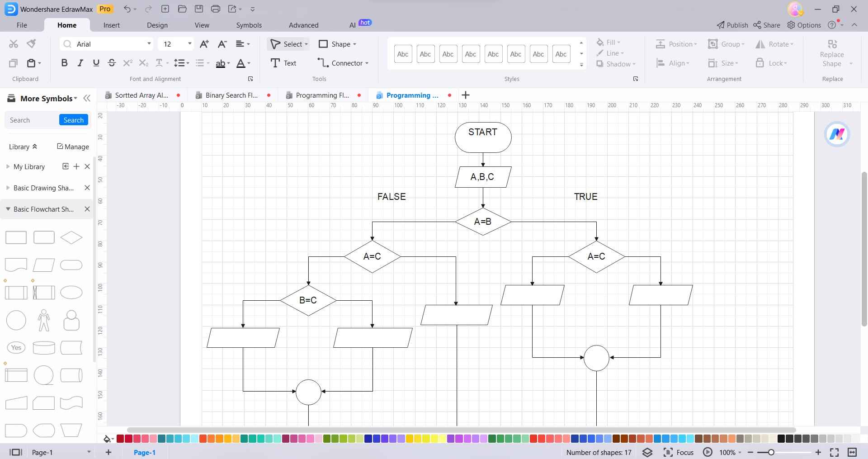The height and width of the screenshot is (459, 868).
Task: Collapse the symbols panel with double chevron
Action: pos(87,98)
